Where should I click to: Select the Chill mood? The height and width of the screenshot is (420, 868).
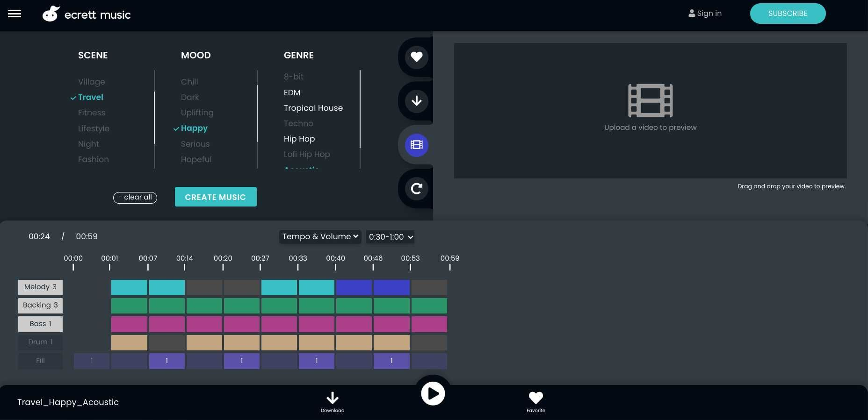(x=189, y=82)
